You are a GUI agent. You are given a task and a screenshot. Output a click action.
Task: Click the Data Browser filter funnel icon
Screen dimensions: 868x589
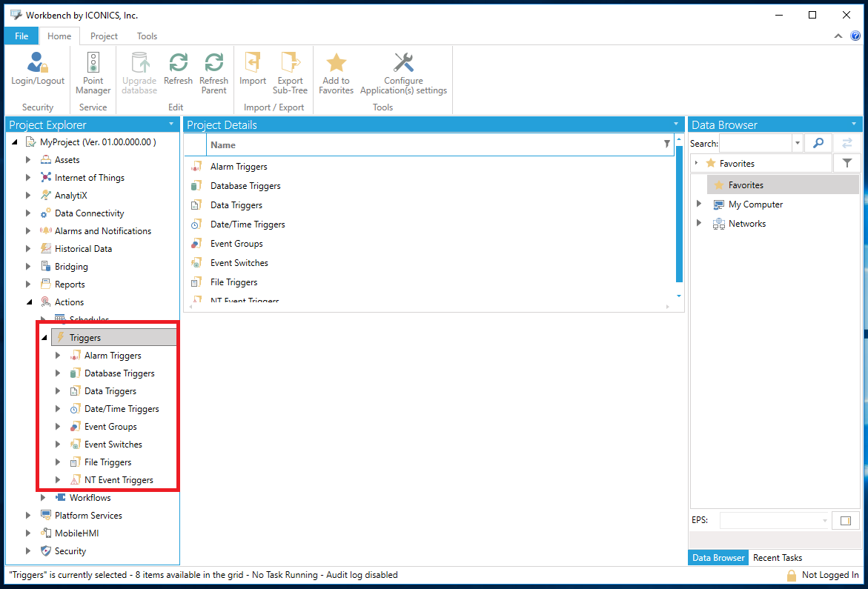point(847,163)
